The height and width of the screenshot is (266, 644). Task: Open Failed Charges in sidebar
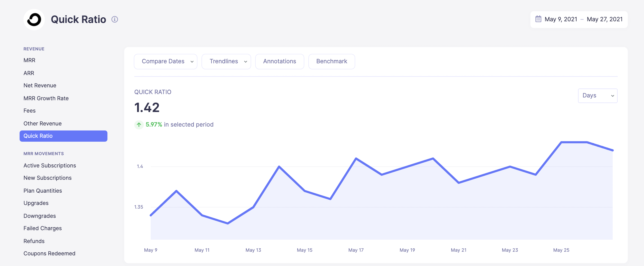point(43,228)
